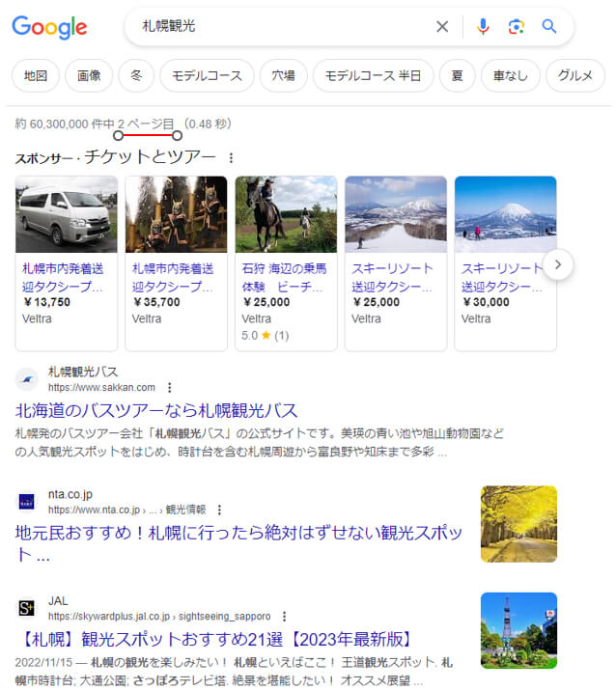Open the horse riding tour thumbnail

point(286,214)
